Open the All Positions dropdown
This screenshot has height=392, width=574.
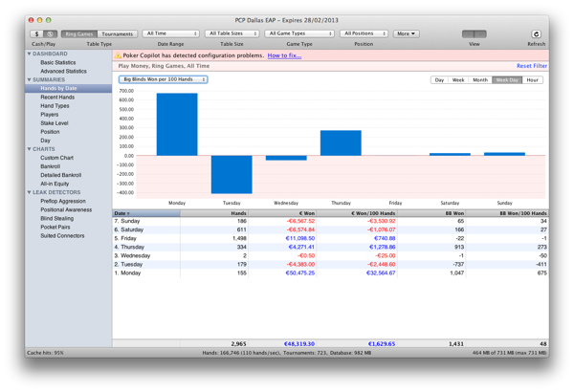364,33
